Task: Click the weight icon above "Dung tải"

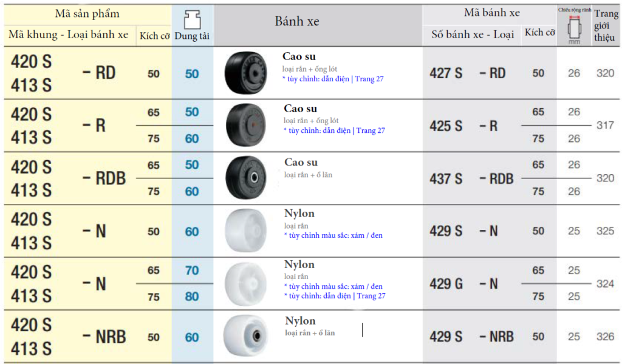Action: coord(192,19)
